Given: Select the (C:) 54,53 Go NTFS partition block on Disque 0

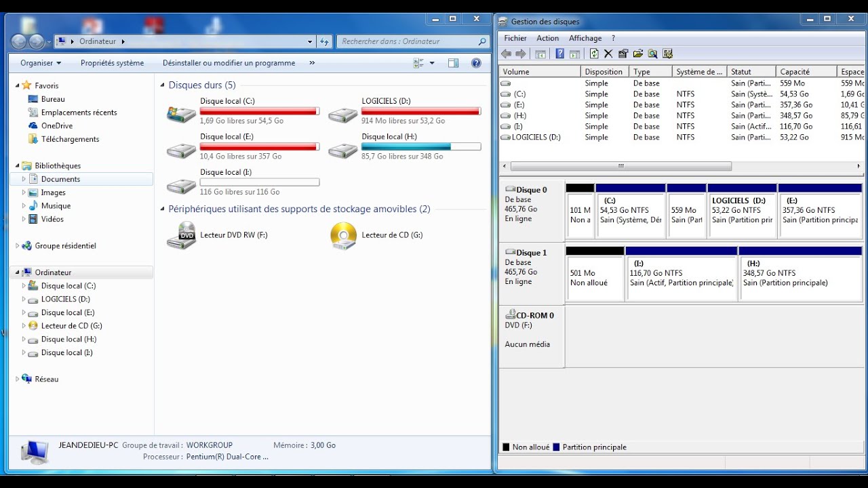Looking at the screenshot, I should 631,210.
